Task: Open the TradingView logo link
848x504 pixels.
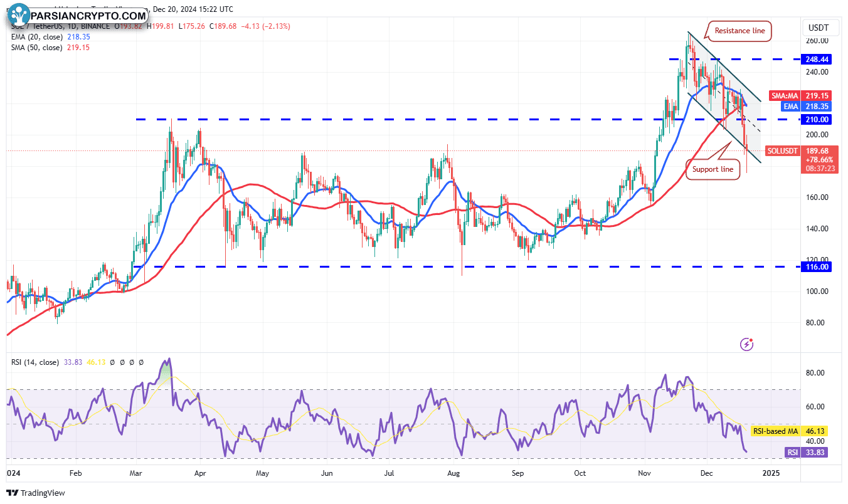Action: [36, 493]
